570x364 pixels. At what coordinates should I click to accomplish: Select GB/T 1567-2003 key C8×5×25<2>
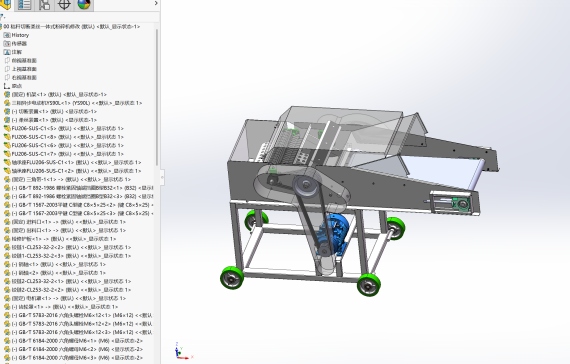79,205
